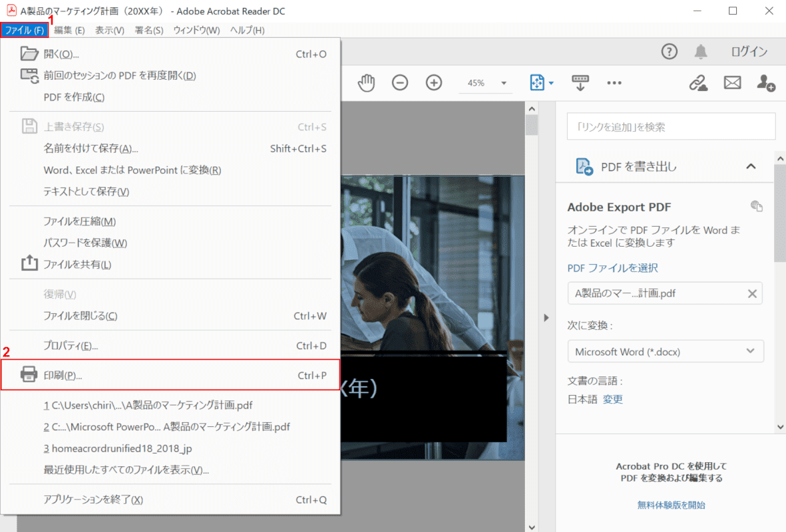The image size is (786, 532).
Task: Open the ヘルプ(H) menu
Action: pos(247,30)
